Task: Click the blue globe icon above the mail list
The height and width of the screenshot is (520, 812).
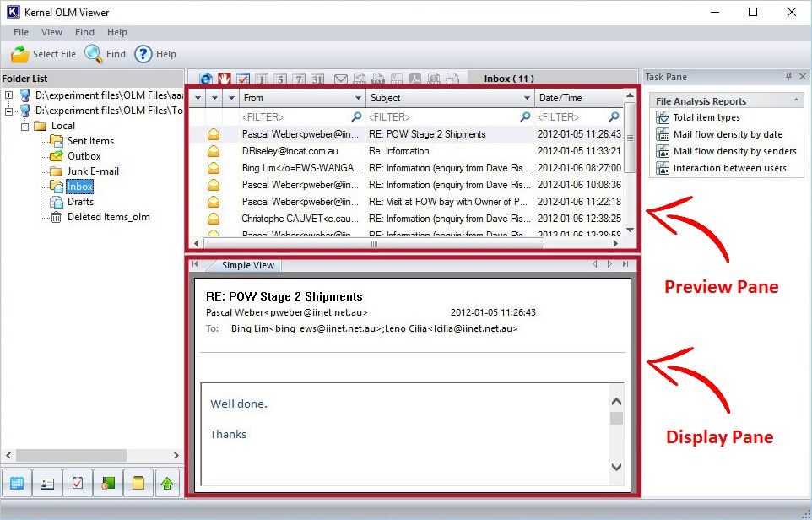Action: (x=206, y=79)
